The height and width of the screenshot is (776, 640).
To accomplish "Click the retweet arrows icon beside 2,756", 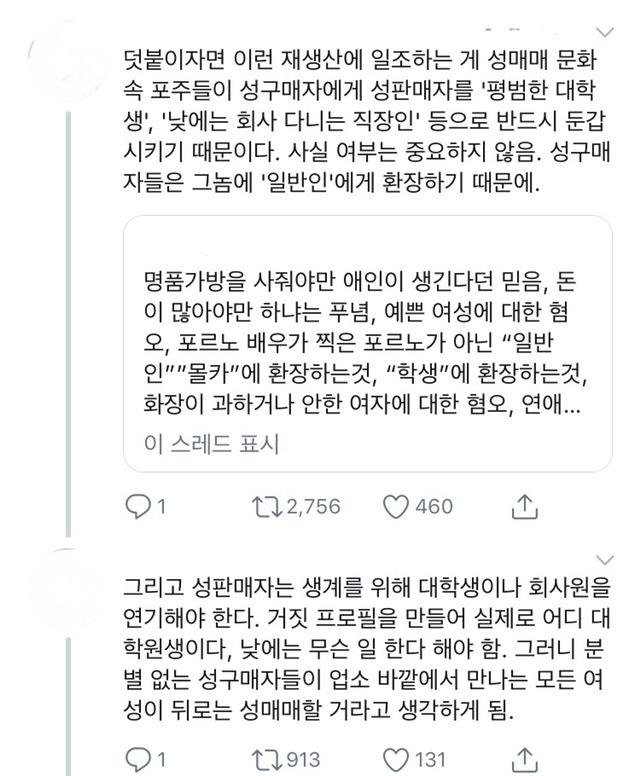I will click(267, 507).
